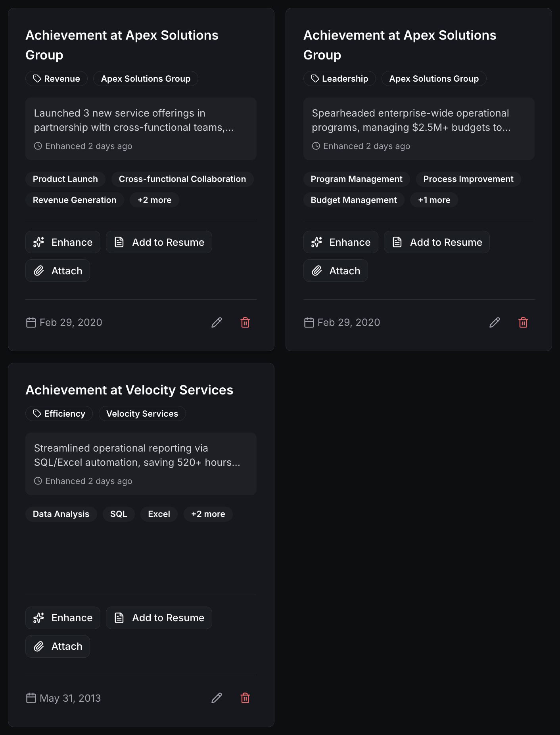Expand the +2 more skills on the Velocity Services card

208,514
